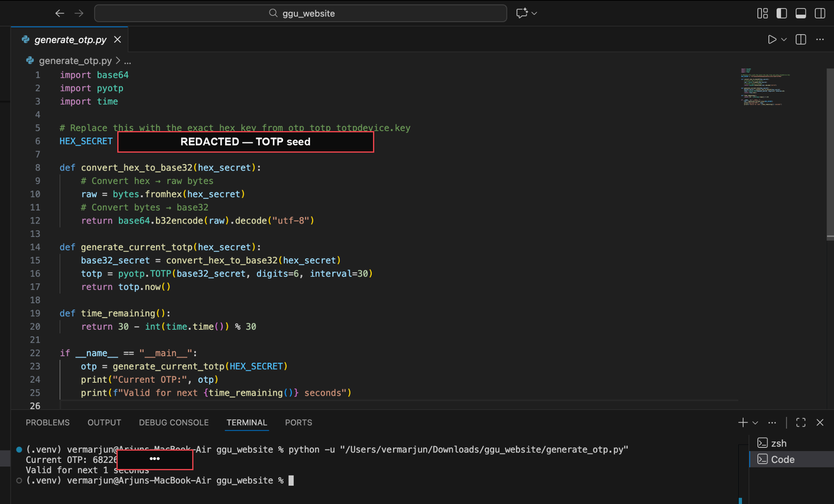The height and width of the screenshot is (504, 834).
Task: Click the terminal prompt input line
Action: click(x=161, y=480)
